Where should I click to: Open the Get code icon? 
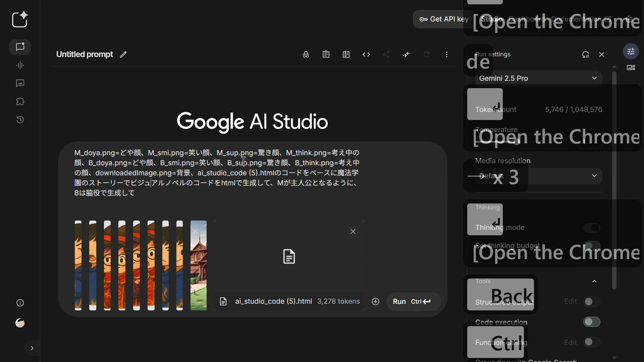pos(366,55)
